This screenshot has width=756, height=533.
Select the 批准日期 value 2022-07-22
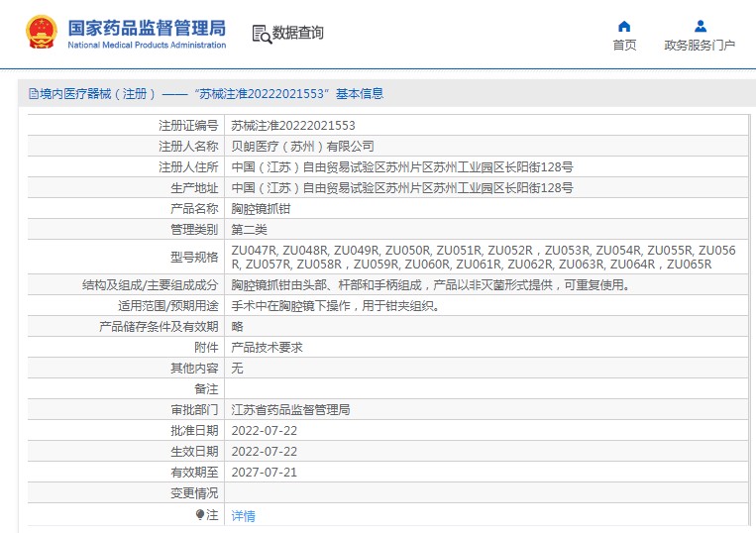pyautogui.click(x=265, y=430)
